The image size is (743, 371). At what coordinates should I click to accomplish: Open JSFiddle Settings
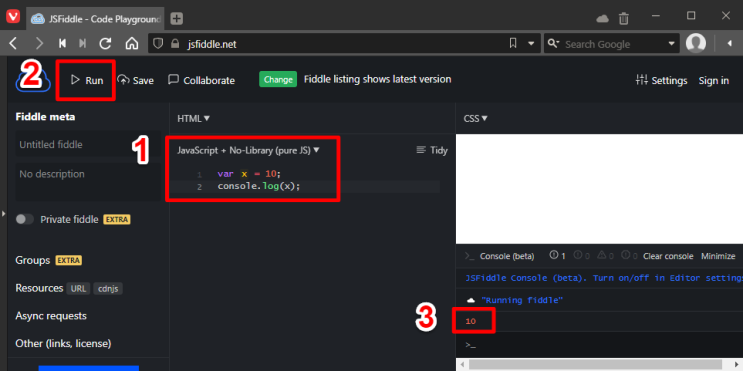[x=661, y=80]
